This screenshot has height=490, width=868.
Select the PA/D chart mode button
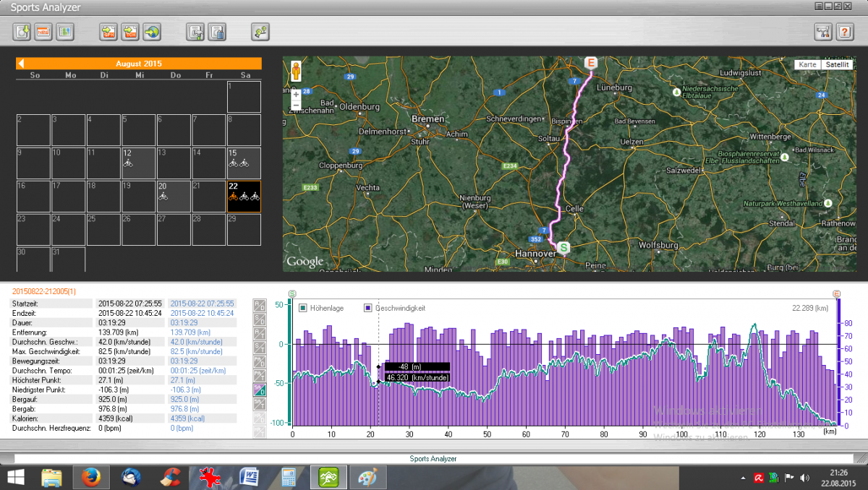(x=259, y=361)
